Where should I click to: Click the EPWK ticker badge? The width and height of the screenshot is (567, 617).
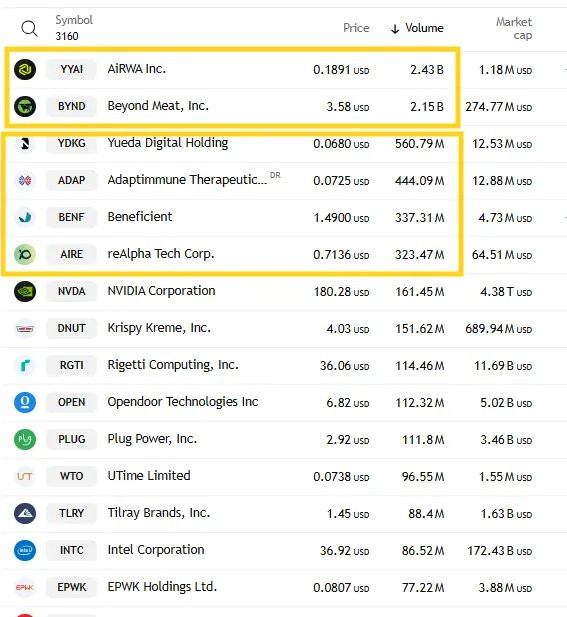pos(71,587)
